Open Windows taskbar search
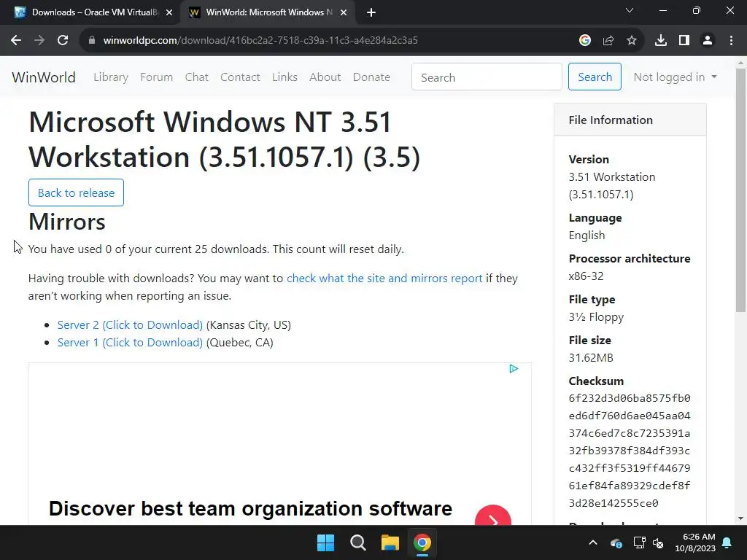Viewport: 747px width, 560px height. (357, 542)
